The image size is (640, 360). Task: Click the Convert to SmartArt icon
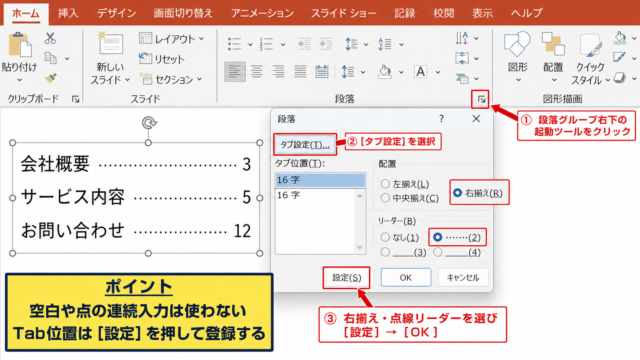[462, 78]
